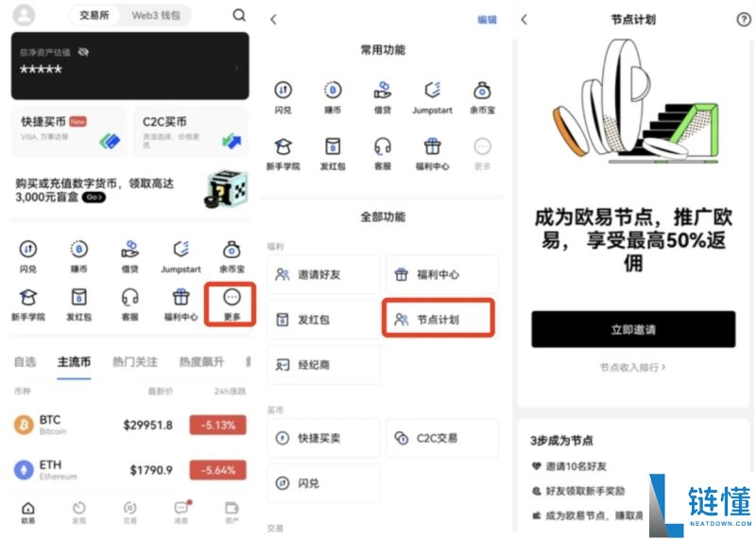Viewport: 756px width, 539px height.
Task: Open the 节点计划 function card
Action: pyautogui.click(x=438, y=318)
